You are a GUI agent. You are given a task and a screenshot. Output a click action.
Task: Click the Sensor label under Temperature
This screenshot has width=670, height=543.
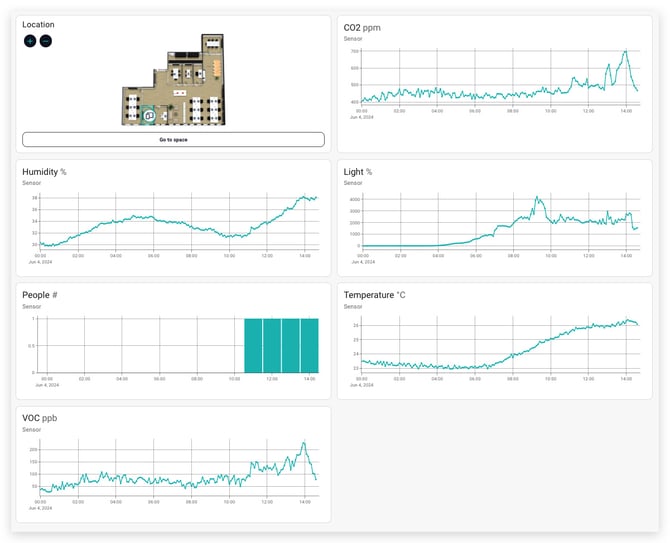353,306
